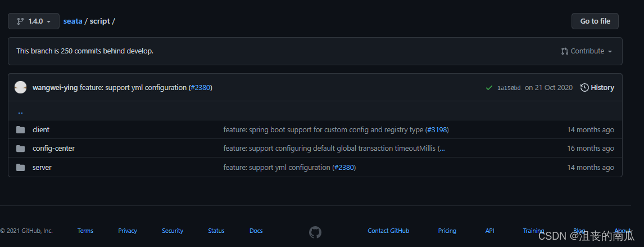Screen dimensions: 644x247
Task: Go up to parent directory (..)
Action: [20, 111]
